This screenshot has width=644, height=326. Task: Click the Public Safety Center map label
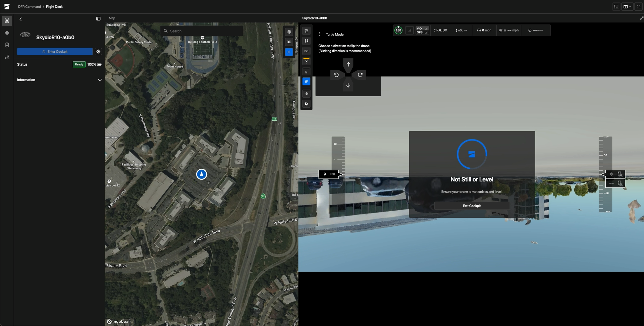point(139,42)
